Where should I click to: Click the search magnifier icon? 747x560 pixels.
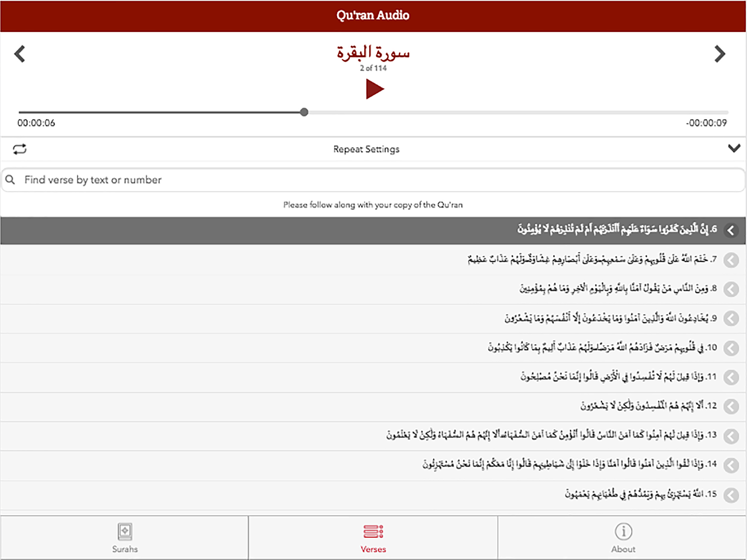(10, 180)
